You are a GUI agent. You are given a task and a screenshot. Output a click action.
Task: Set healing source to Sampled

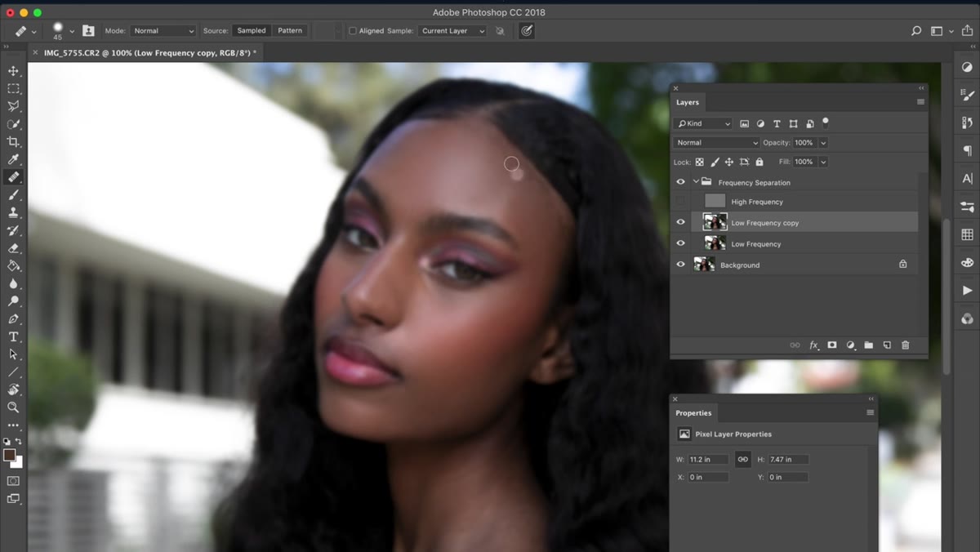[251, 31]
